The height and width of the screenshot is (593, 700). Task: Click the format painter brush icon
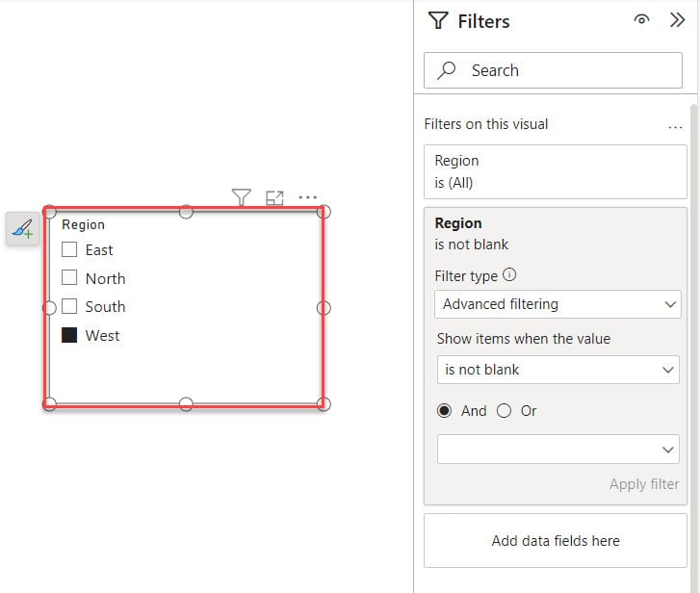23,228
